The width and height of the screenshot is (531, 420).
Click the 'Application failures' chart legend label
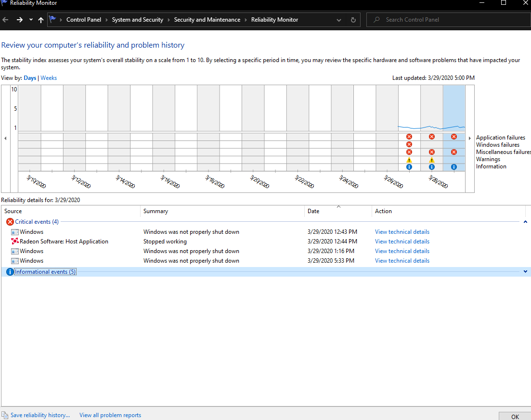[x=501, y=138]
